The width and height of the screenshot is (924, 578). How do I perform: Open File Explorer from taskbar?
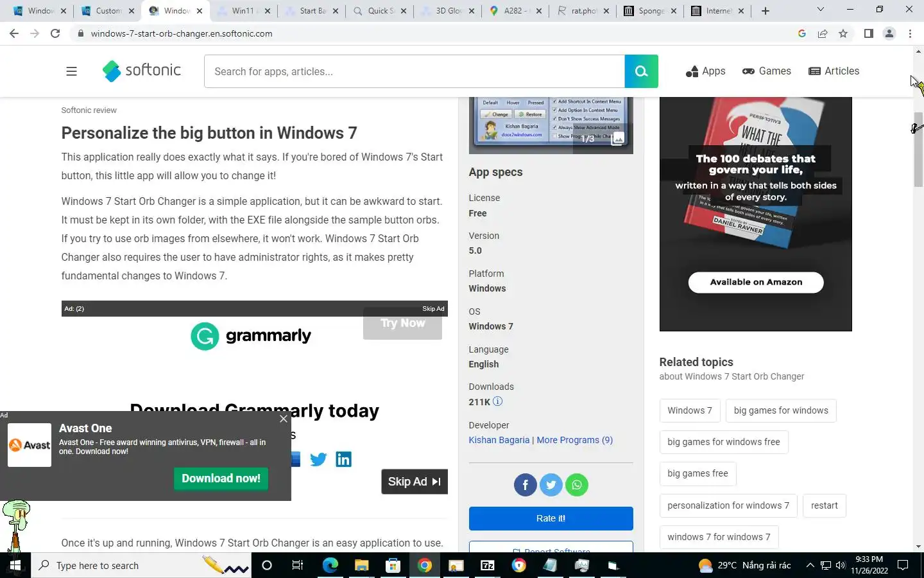[361, 565]
